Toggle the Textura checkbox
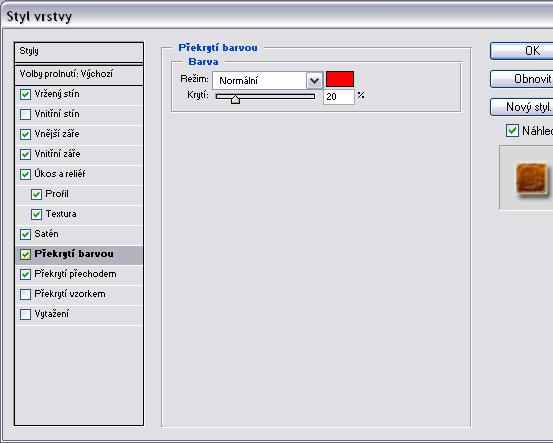The height and width of the screenshot is (443, 553). [36, 214]
